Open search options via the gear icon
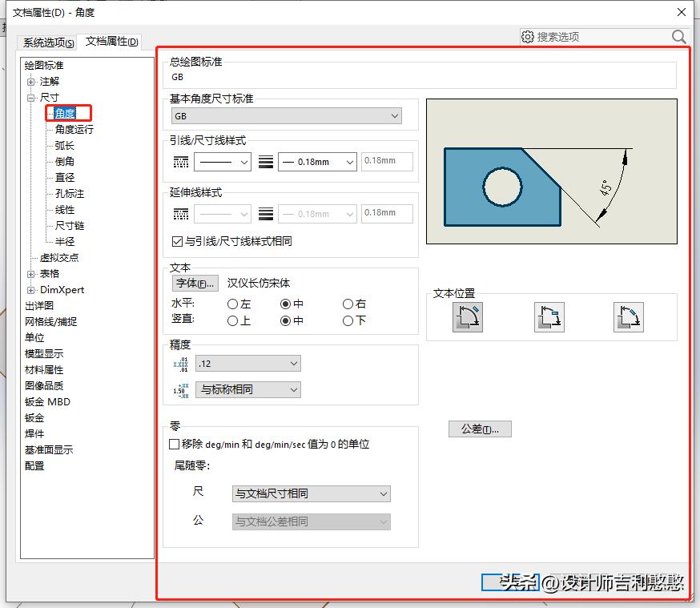Image resolution: width=700 pixels, height=608 pixels. [x=528, y=37]
